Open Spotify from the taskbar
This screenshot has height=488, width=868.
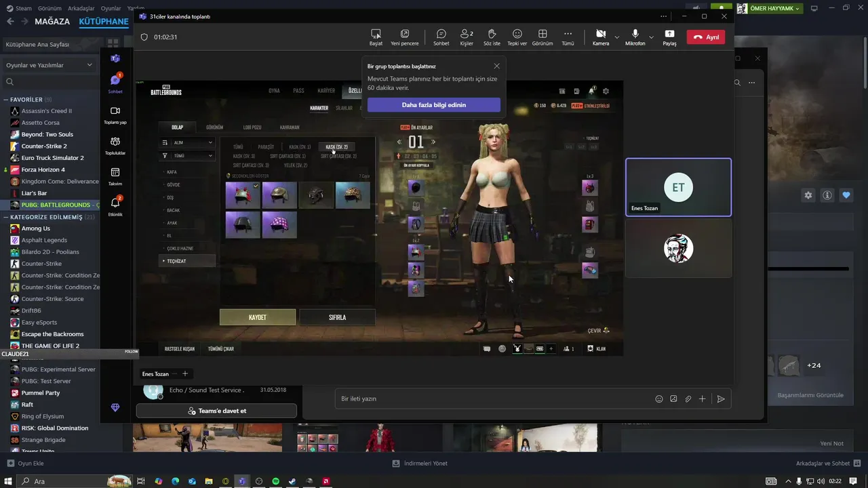pyautogui.click(x=275, y=481)
